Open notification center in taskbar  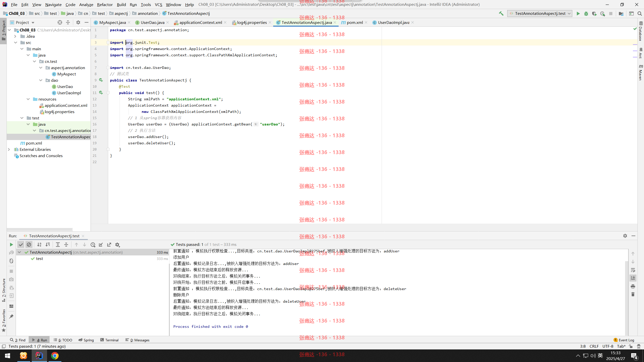click(x=634, y=356)
